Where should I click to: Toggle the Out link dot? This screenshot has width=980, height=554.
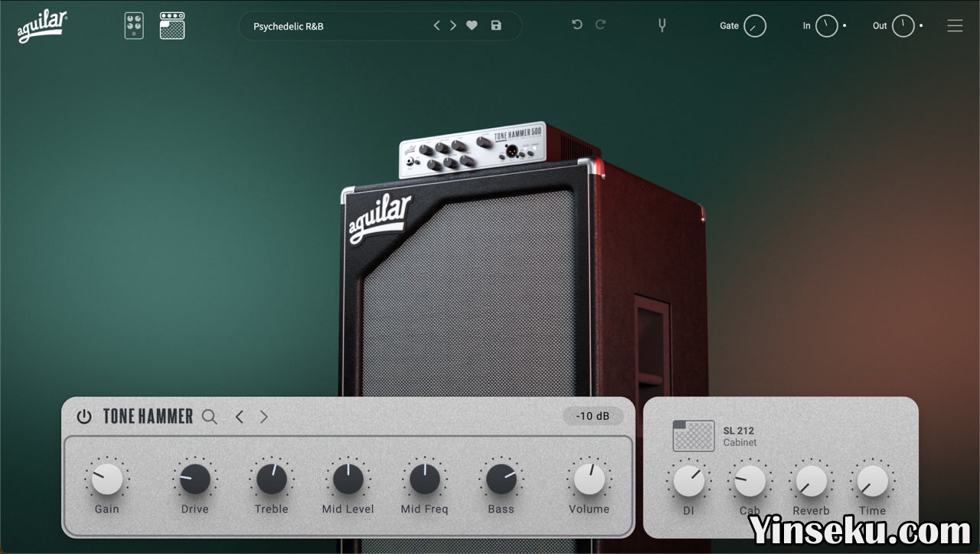click(x=921, y=26)
